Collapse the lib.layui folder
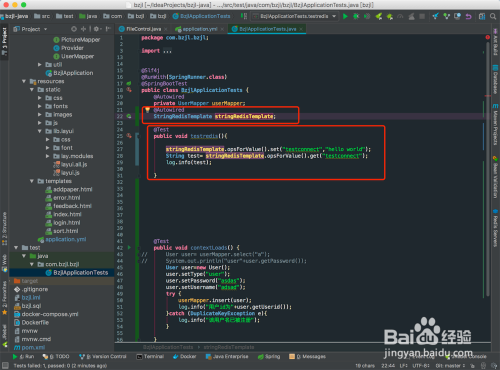 click(40, 131)
